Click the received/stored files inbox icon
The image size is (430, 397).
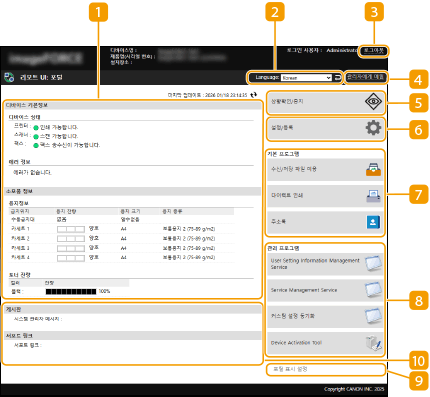[x=373, y=170]
